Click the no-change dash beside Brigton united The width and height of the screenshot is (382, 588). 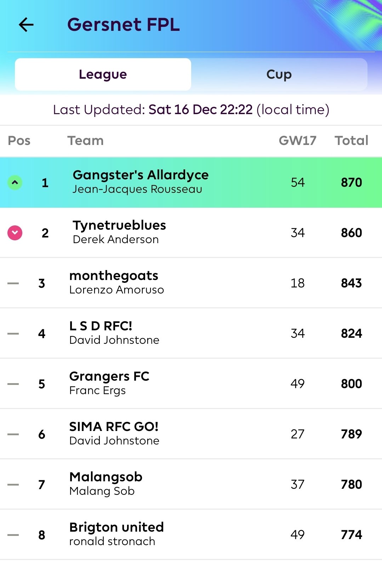coord(13,535)
